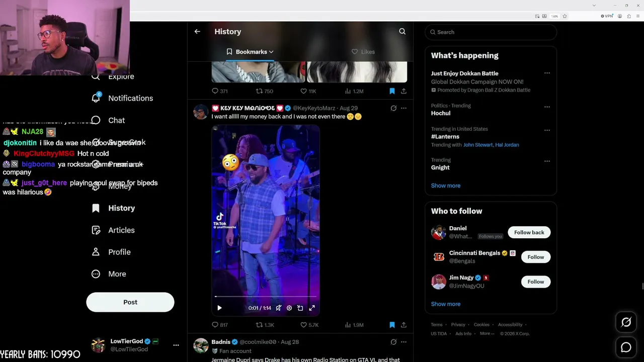Open the browser tab list chevron

(x=594, y=6)
